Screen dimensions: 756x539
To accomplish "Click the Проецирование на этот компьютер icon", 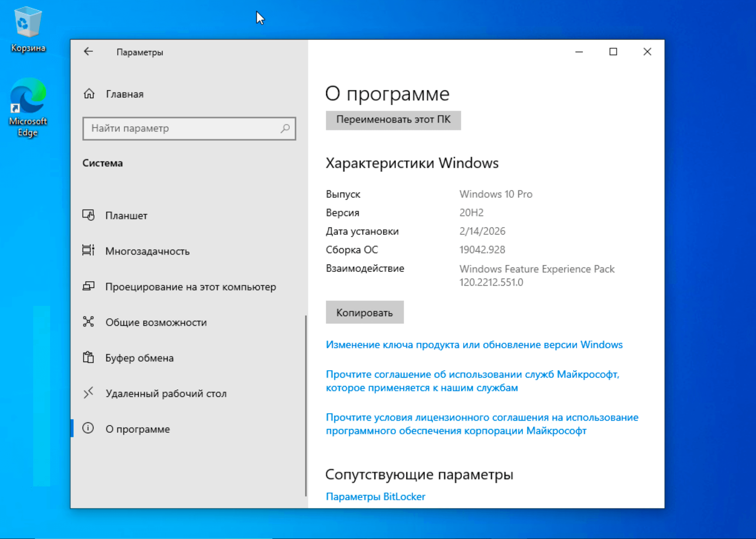I will [88, 286].
